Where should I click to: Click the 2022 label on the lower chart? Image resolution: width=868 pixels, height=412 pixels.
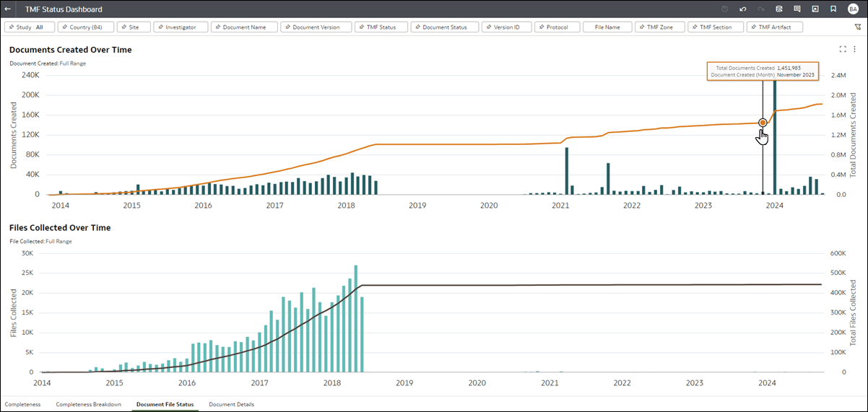point(622,383)
